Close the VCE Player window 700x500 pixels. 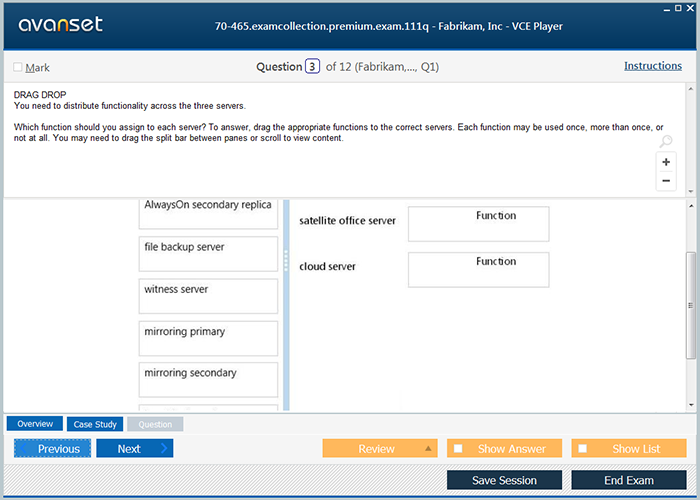pos(690,8)
